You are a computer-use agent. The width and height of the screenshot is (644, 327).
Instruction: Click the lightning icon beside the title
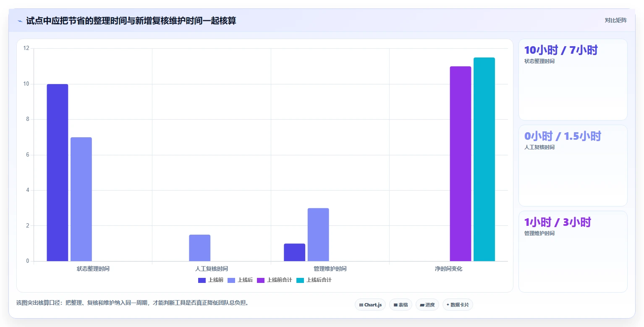click(20, 21)
